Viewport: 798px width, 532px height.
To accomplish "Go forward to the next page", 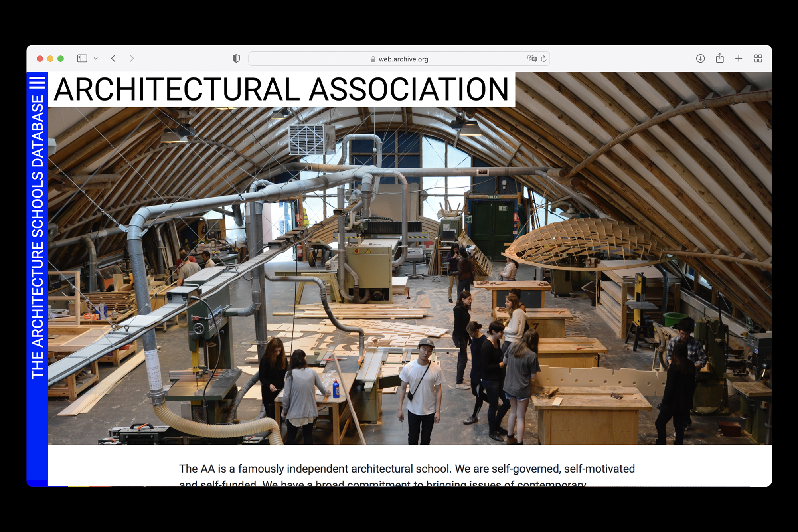I will click(x=132, y=59).
